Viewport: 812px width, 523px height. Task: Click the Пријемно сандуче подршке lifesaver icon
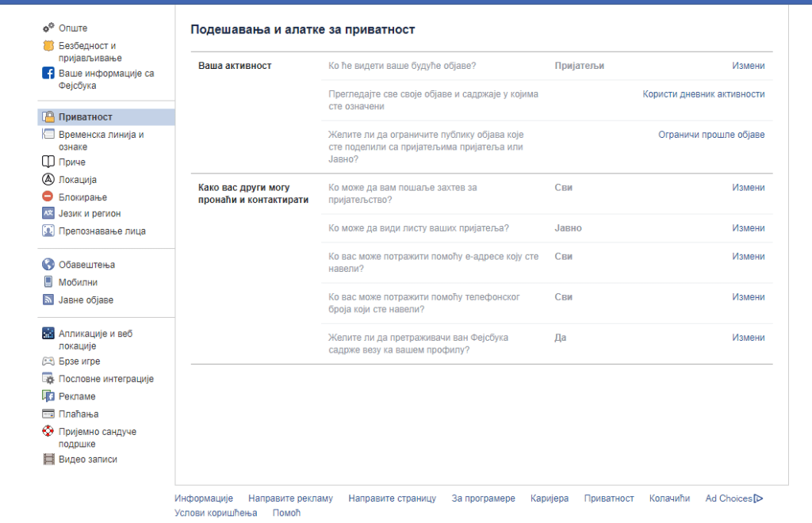[46, 432]
